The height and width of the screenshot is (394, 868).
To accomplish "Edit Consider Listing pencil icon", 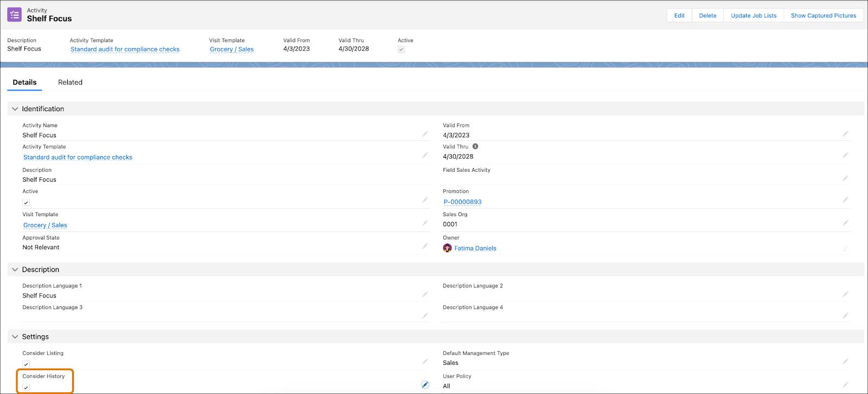I will click(425, 361).
